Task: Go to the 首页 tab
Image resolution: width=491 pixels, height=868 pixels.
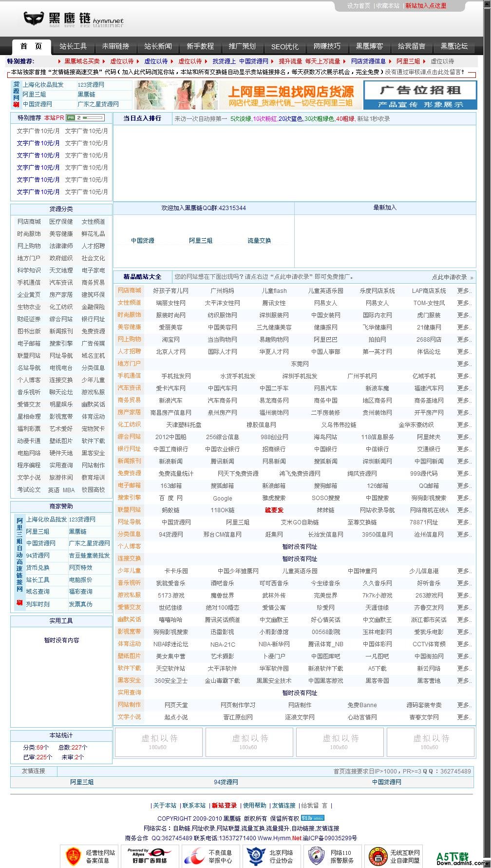Action: [x=31, y=46]
